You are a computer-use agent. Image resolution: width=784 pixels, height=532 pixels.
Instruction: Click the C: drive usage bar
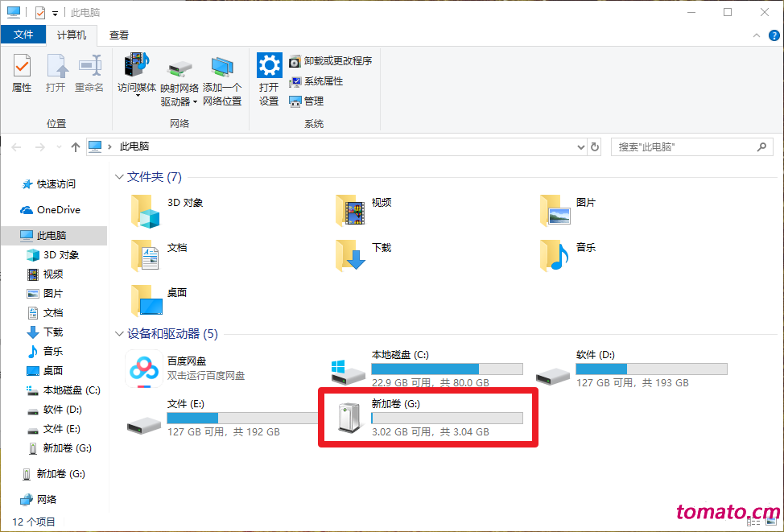447,369
